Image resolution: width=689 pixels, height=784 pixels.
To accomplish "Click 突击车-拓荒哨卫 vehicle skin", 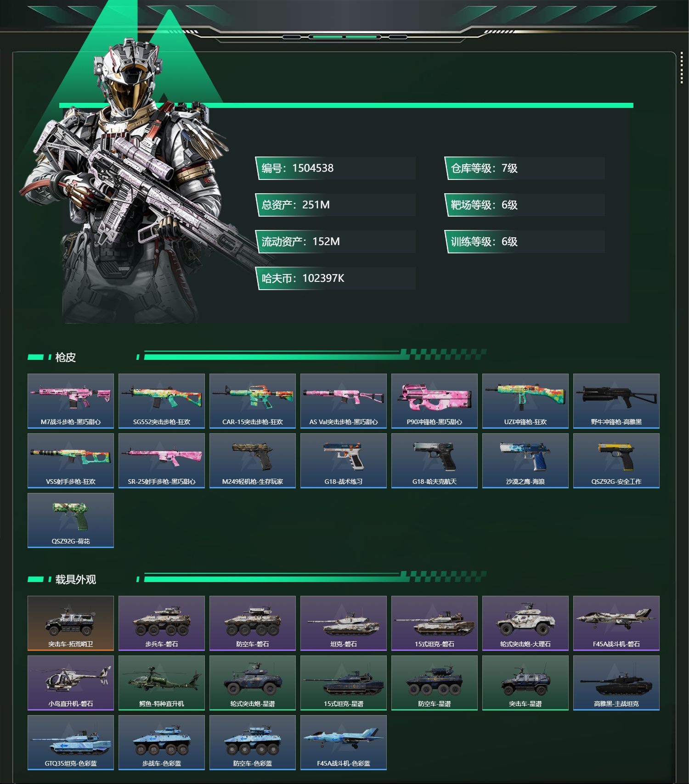I will [x=71, y=623].
